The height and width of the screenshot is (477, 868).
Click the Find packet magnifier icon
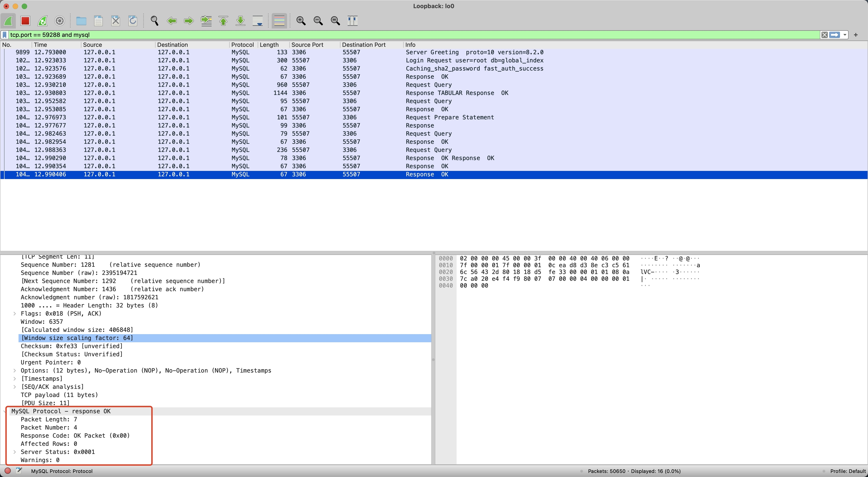pos(154,21)
